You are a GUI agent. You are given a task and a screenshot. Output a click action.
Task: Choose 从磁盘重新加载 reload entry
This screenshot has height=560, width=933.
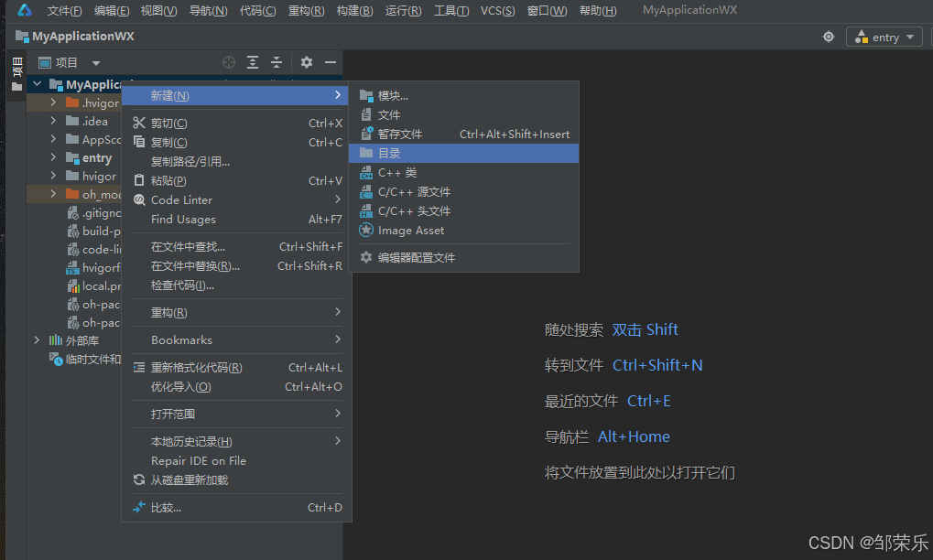[x=237, y=479]
